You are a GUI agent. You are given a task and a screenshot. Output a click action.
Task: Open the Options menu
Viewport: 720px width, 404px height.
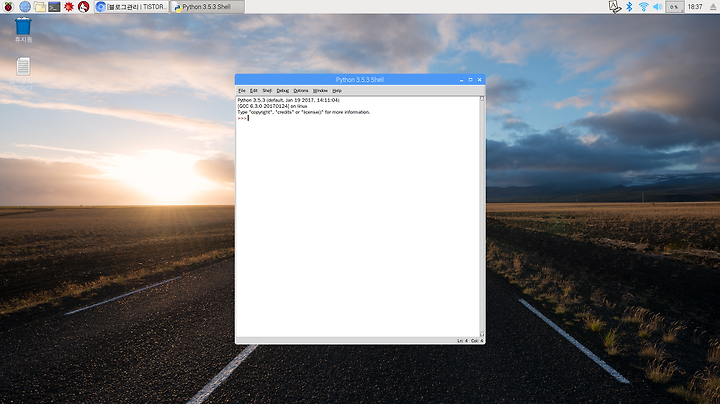[301, 91]
